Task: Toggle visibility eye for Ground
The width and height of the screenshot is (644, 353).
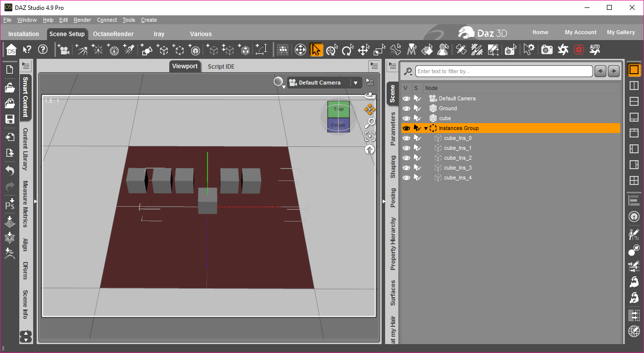Action: tap(406, 108)
